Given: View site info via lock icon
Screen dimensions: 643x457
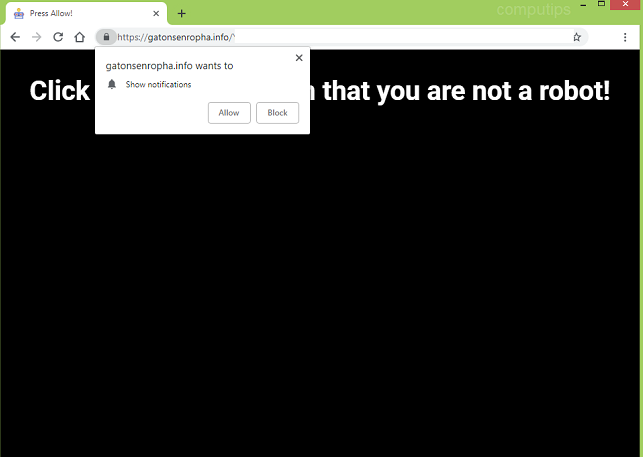Looking at the screenshot, I should tap(106, 37).
